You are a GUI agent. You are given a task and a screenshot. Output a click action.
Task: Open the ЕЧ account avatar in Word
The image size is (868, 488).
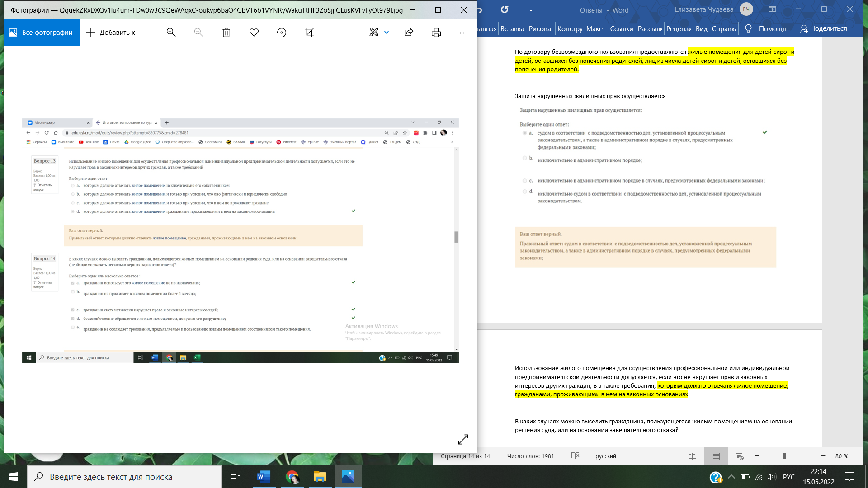(x=746, y=9)
